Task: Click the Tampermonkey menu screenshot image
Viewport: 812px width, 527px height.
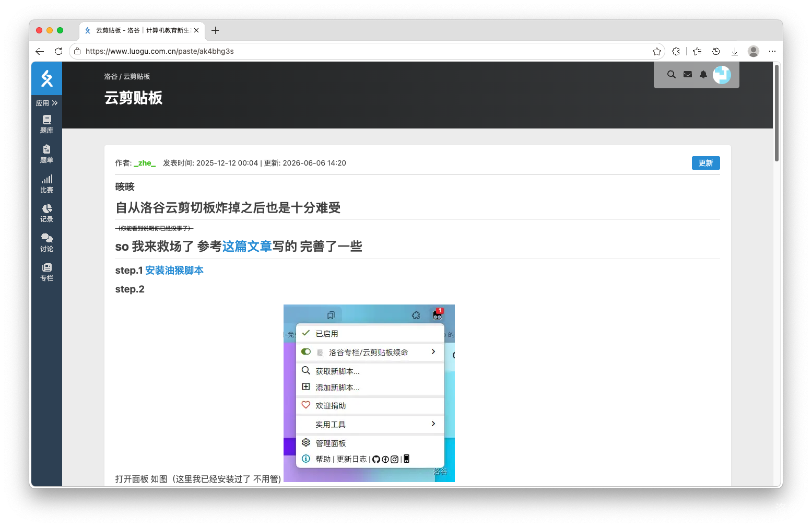Action: tap(369, 393)
